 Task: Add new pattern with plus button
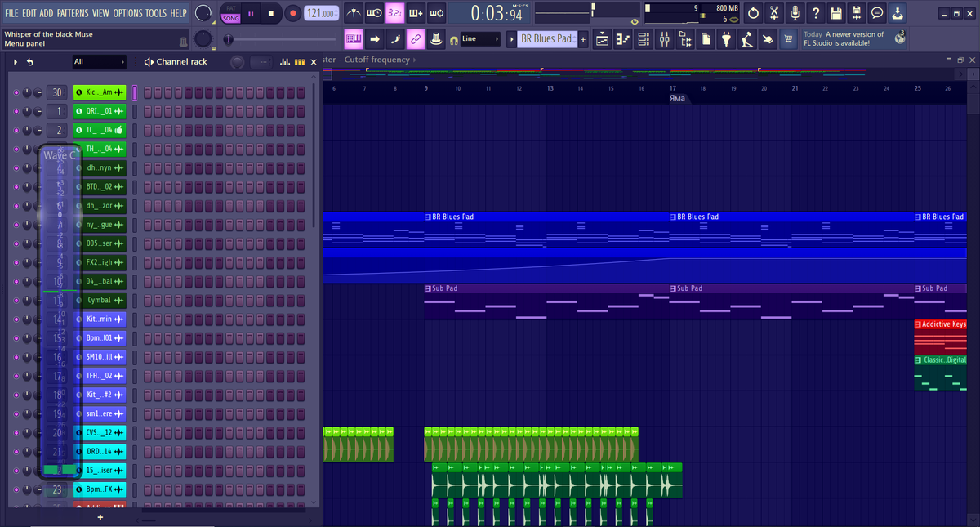point(583,38)
